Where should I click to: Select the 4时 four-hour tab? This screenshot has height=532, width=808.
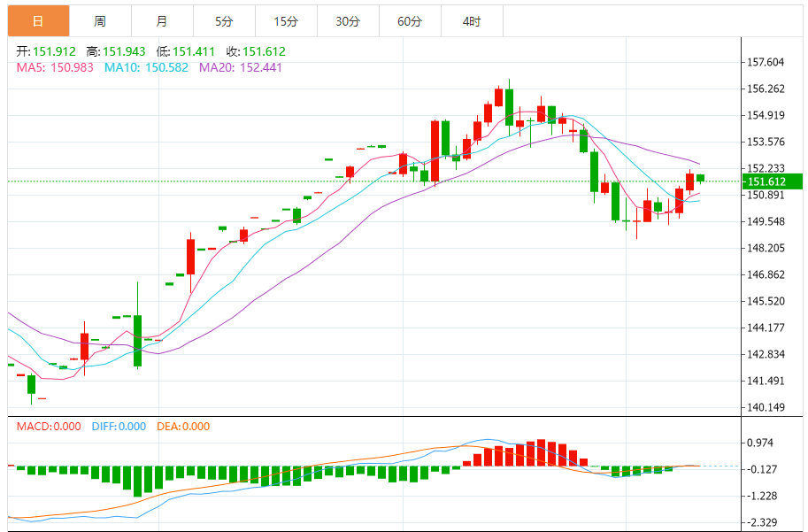[x=472, y=21]
